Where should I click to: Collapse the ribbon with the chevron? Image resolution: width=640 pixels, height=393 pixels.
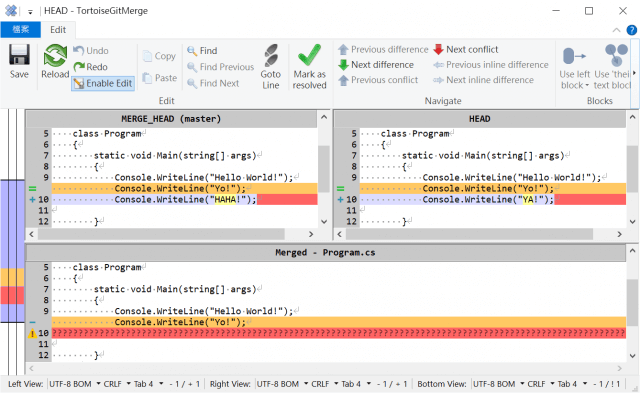pyautogui.click(x=616, y=30)
